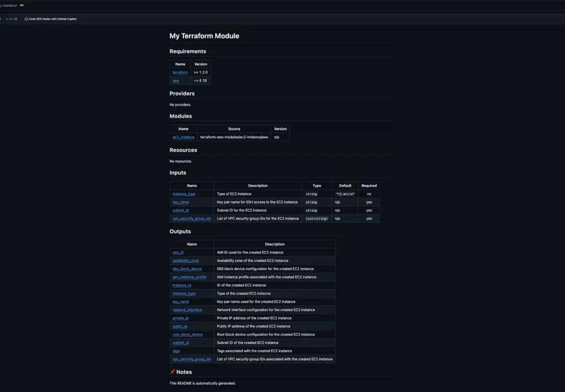Click the '~> 4.16' version cell
The image size is (565, 392).
click(200, 80)
